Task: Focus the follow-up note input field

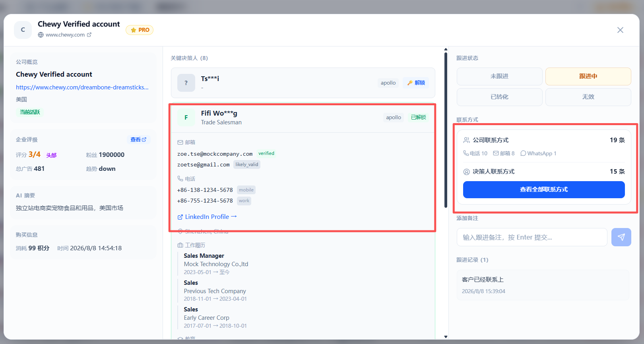Action: coord(532,237)
